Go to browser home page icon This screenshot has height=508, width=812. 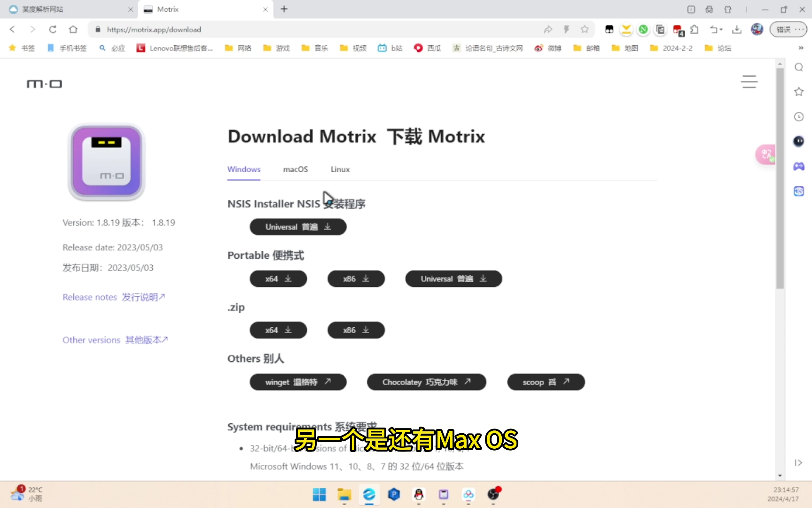click(73, 29)
